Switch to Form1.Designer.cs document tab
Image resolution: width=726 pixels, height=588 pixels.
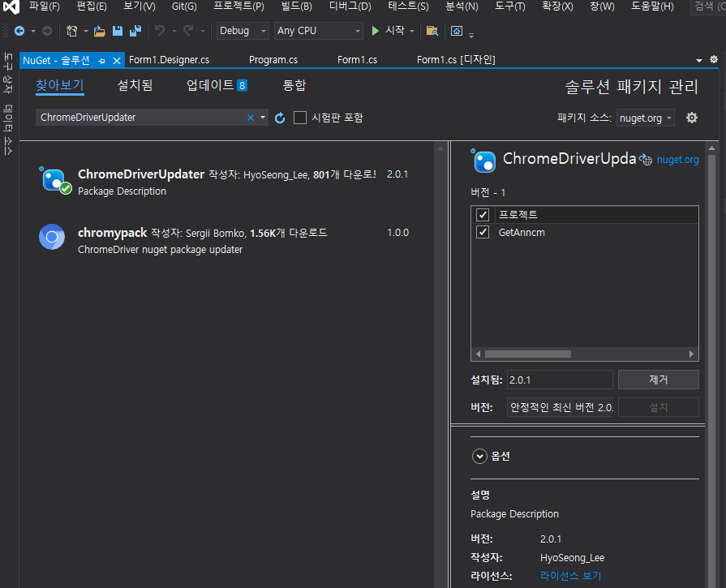point(169,60)
